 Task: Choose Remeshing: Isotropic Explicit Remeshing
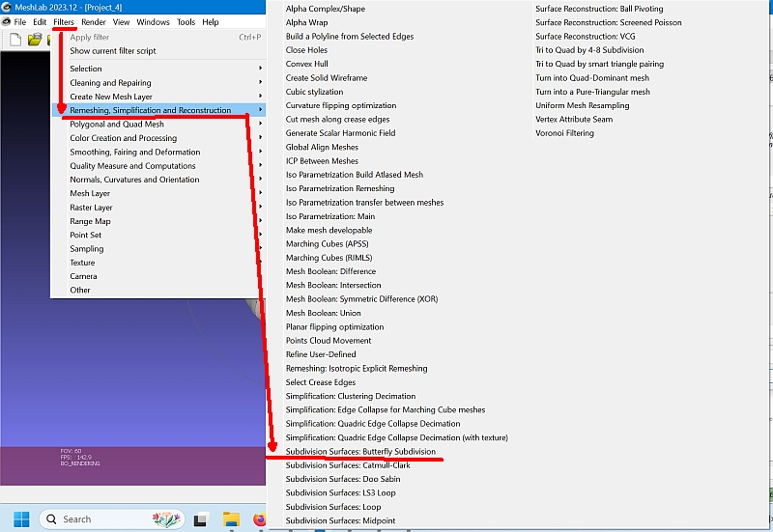(357, 368)
